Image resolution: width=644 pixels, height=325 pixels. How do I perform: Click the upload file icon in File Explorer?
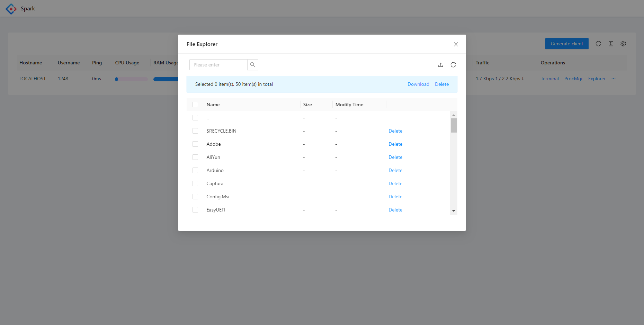(x=441, y=65)
